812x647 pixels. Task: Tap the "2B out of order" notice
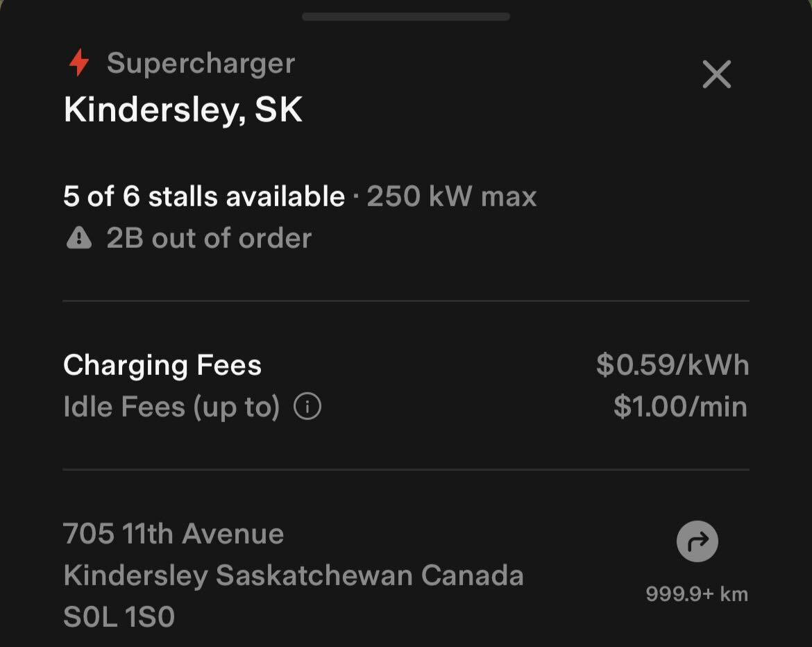209,239
